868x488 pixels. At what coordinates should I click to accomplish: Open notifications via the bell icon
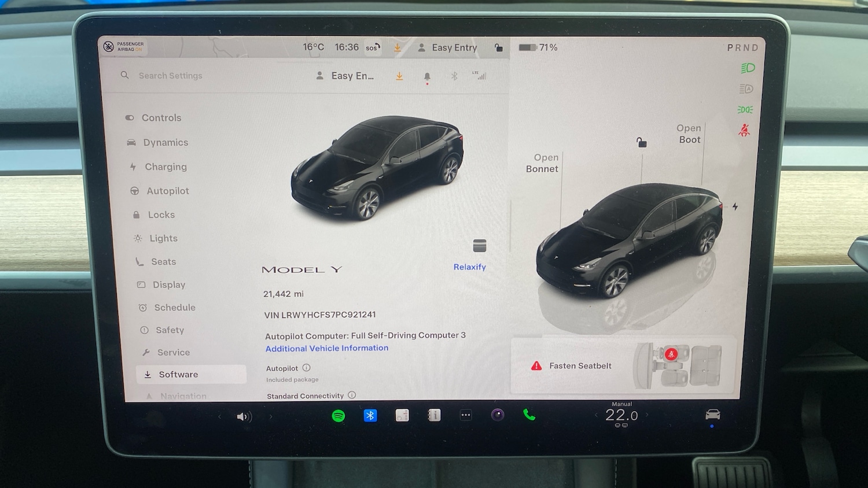(x=427, y=76)
